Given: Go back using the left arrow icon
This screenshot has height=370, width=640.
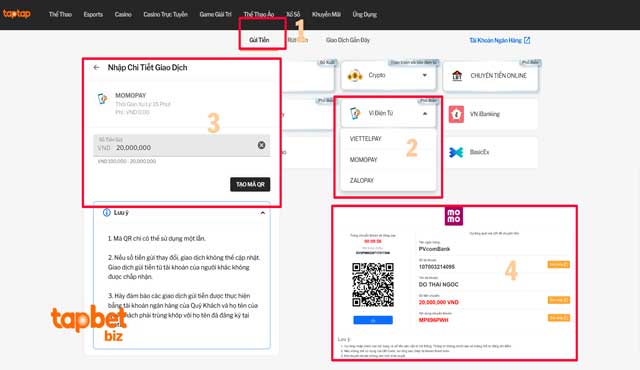Looking at the screenshot, I should [96, 67].
